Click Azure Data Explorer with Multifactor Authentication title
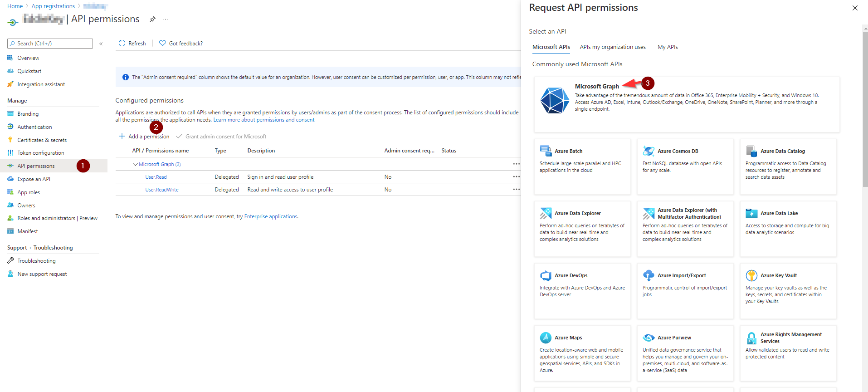868x392 pixels. [x=689, y=213]
